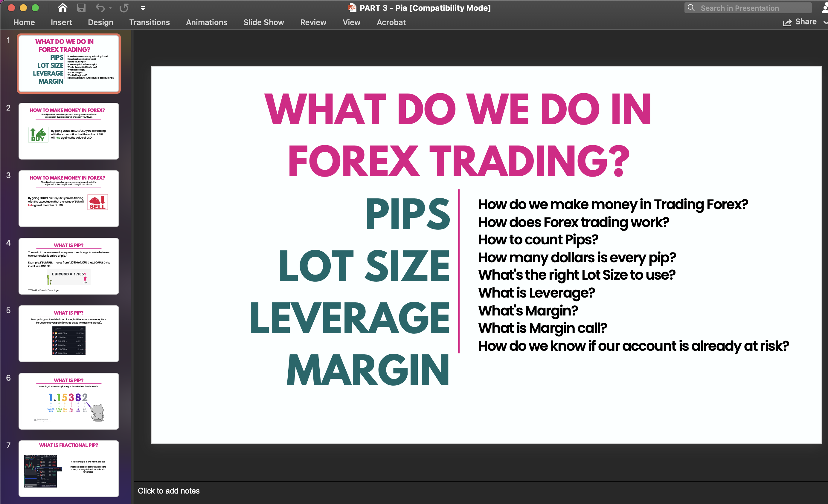Click the Save floppy disk icon

point(81,8)
